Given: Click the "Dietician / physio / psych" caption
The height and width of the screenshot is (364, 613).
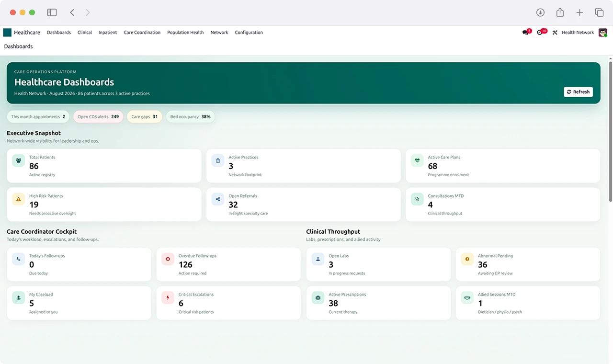Looking at the screenshot, I should click(x=500, y=312).
